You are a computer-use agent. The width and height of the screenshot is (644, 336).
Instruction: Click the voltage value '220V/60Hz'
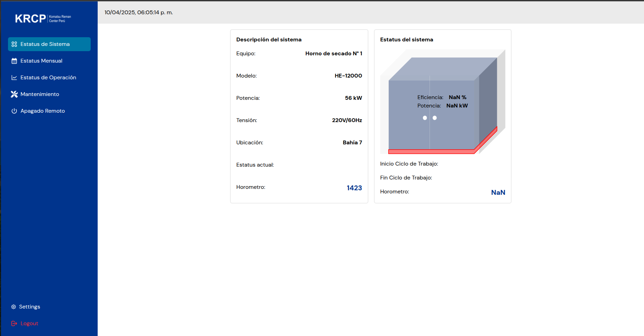347,120
